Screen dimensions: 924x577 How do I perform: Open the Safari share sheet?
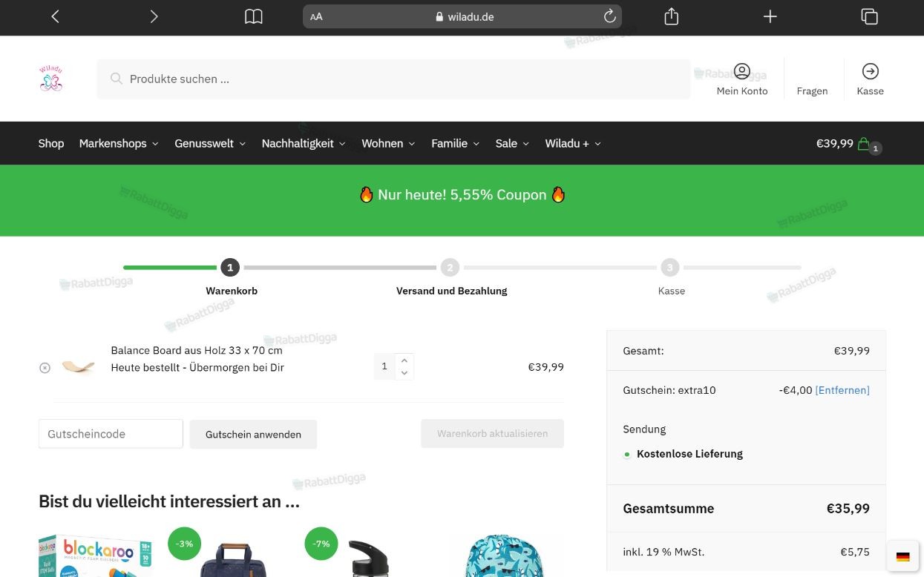point(671,16)
